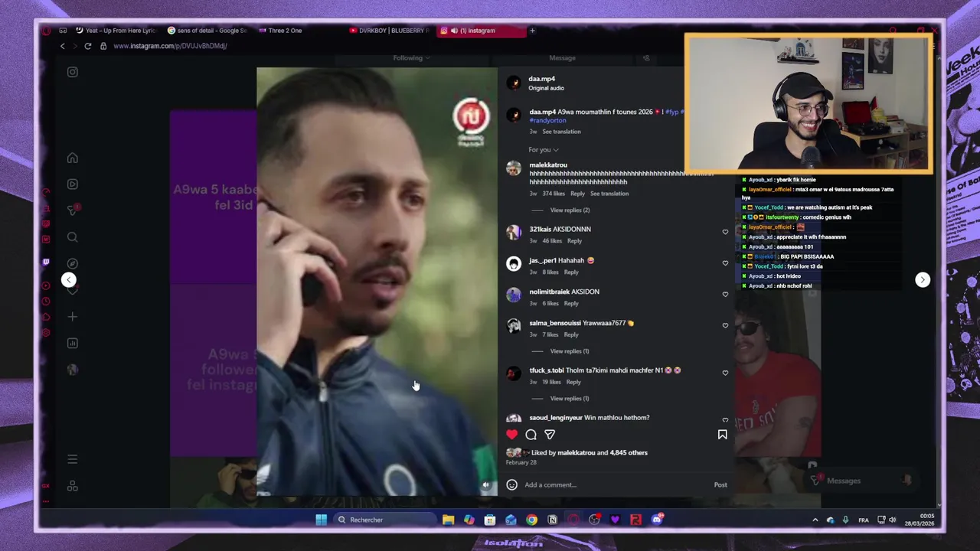Open history clock in Opera GX sidebar

click(x=46, y=302)
